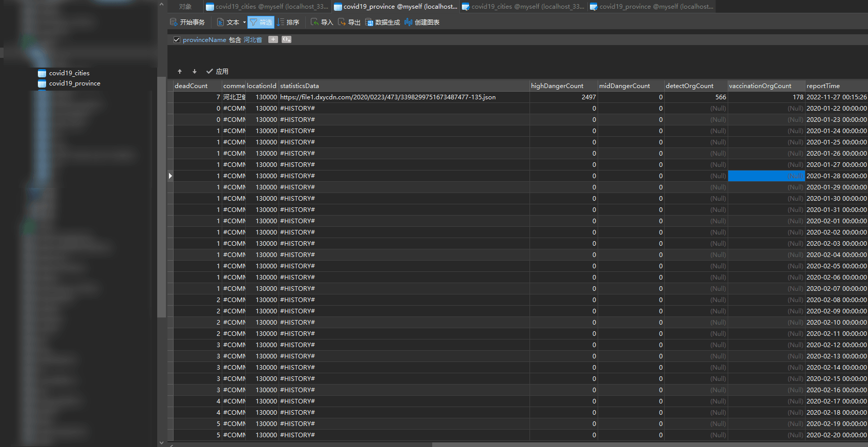The image size is (868, 447).
Task: Open the 文本 text view button
Action: click(x=228, y=23)
